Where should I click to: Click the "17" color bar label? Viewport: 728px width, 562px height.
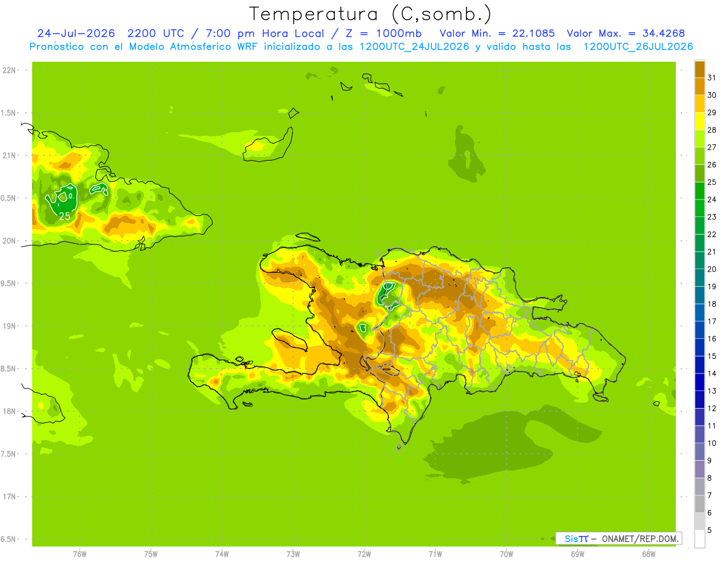click(712, 321)
